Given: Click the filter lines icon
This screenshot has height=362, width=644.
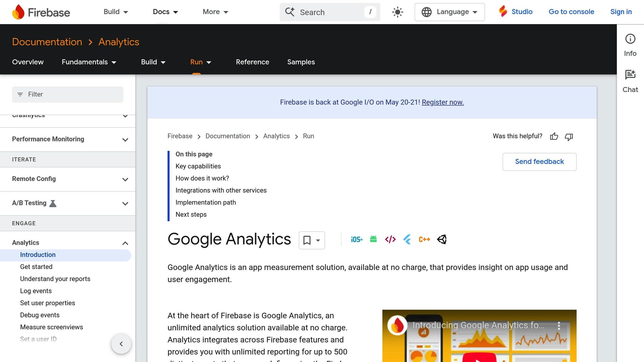Looking at the screenshot, I should pos(20,95).
